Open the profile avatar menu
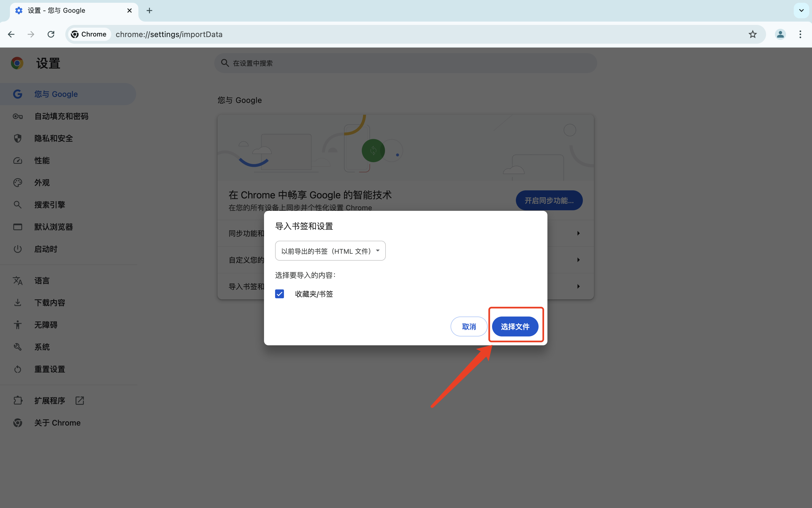812x508 pixels. click(780, 34)
